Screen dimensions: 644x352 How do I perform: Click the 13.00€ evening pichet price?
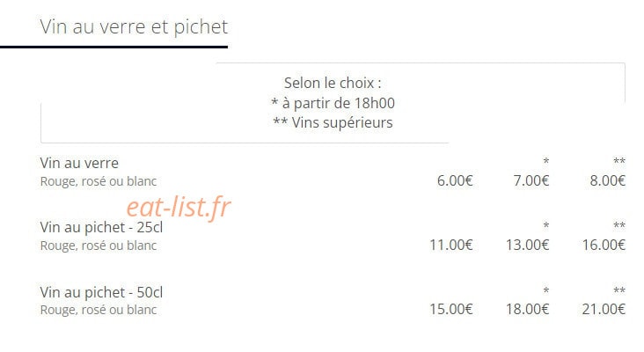point(527,245)
